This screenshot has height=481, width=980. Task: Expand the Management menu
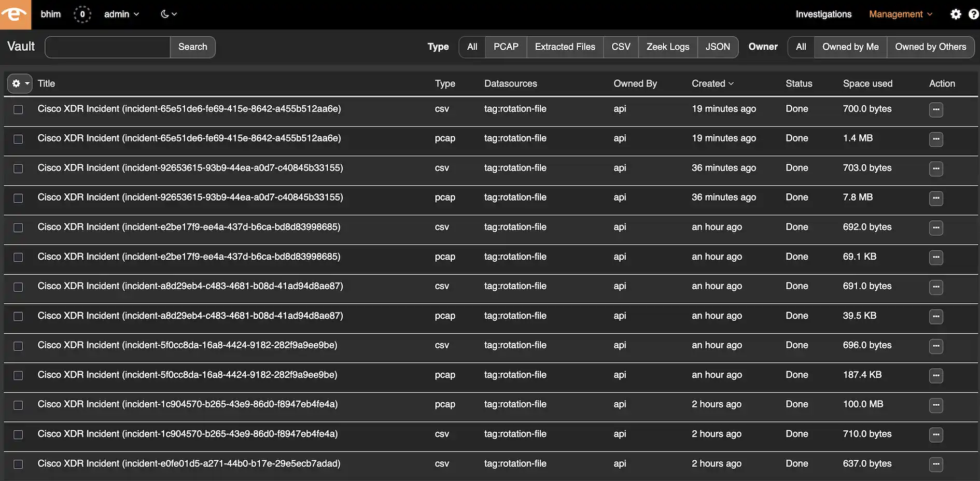(901, 15)
